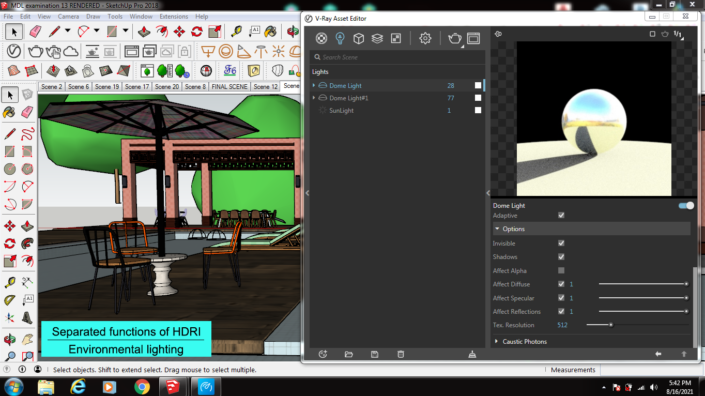
Task: Select the Orbit tool in left toolbar
Action: (10, 339)
